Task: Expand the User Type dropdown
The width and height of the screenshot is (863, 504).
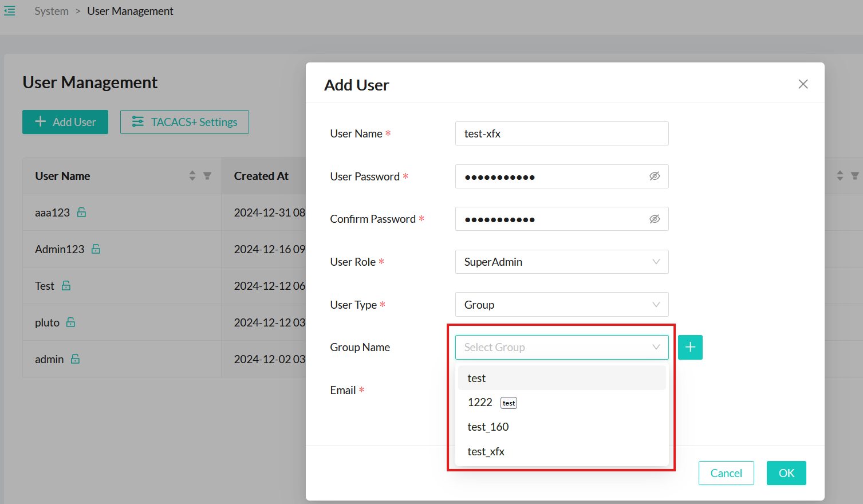Action: pyautogui.click(x=561, y=305)
